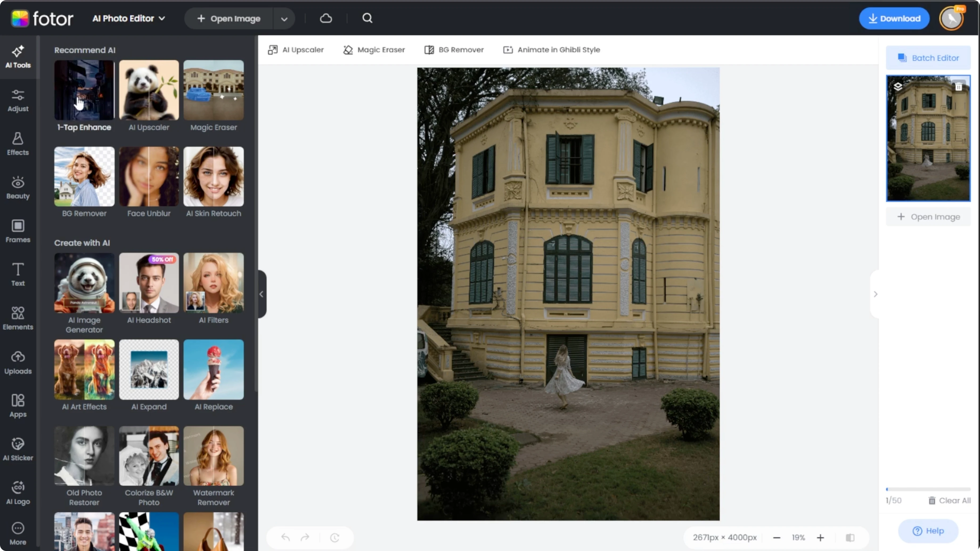This screenshot has height=551, width=980.
Task: Click Clear All images
Action: click(949, 500)
